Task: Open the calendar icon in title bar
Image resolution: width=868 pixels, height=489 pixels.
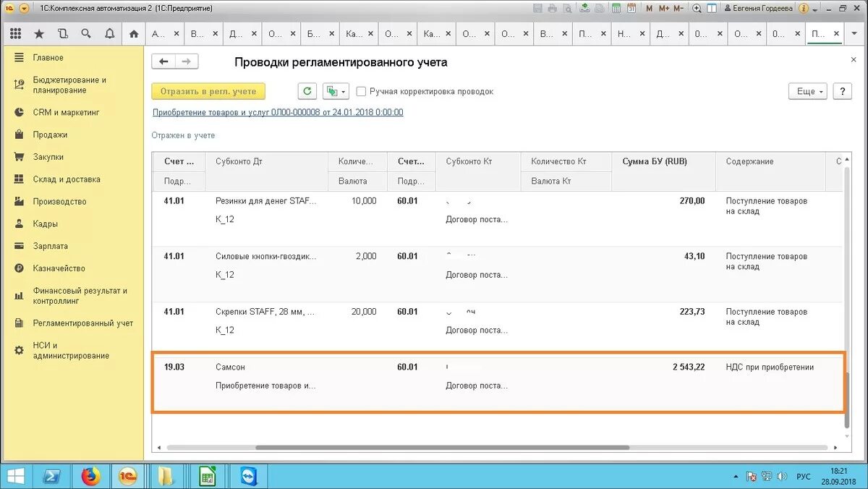Action: 631,8
